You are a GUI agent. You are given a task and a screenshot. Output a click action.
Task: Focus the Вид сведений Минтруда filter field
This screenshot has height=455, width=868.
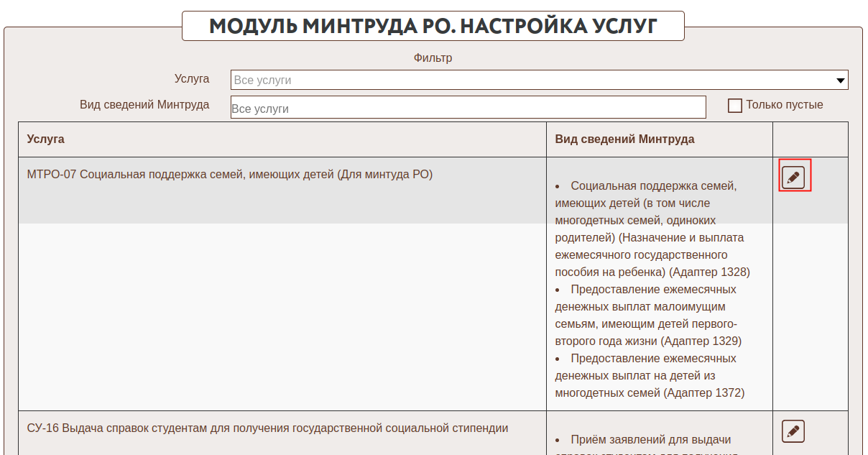[x=468, y=108]
